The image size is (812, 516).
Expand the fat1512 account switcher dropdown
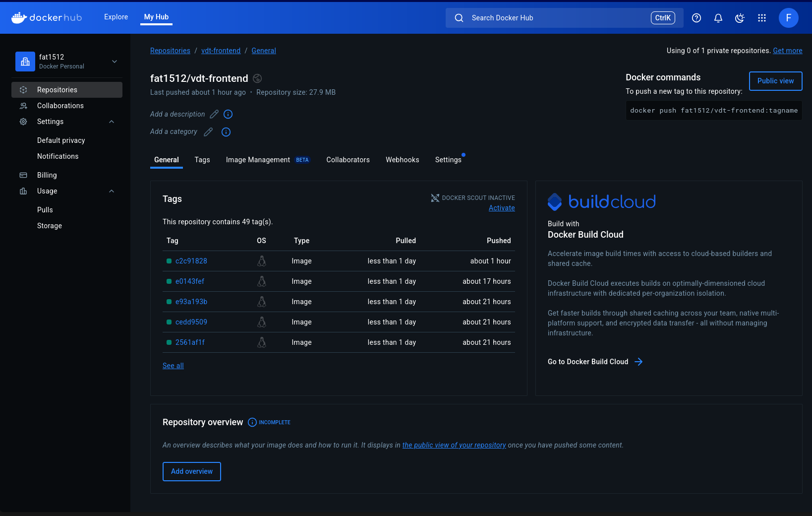pyautogui.click(x=115, y=62)
